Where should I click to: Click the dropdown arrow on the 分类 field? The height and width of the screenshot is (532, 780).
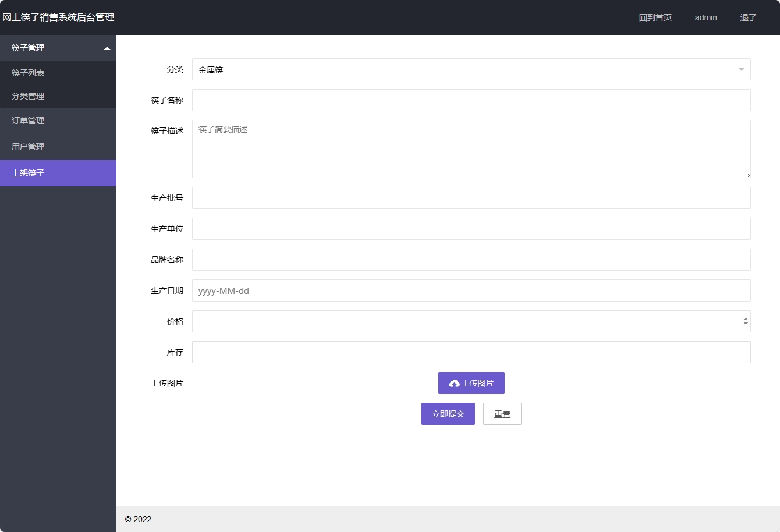click(742, 69)
